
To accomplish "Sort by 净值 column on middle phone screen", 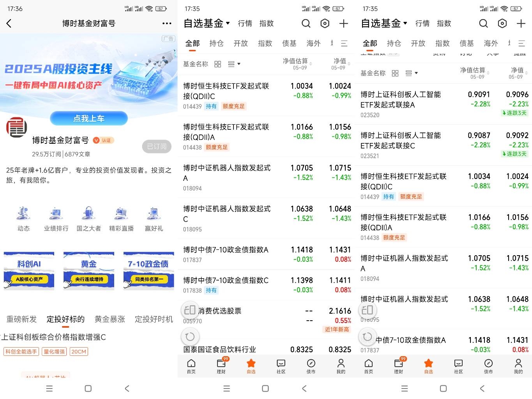I will point(341,64).
